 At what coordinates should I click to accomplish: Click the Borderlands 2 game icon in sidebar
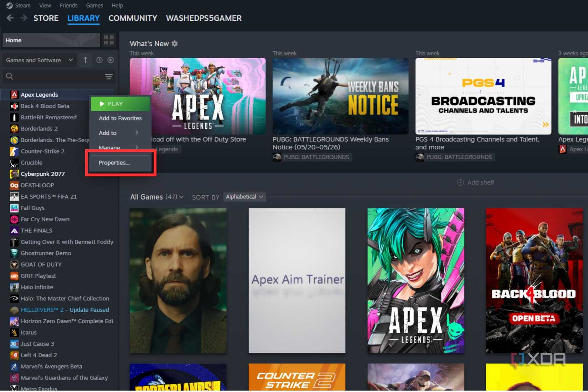pos(14,129)
